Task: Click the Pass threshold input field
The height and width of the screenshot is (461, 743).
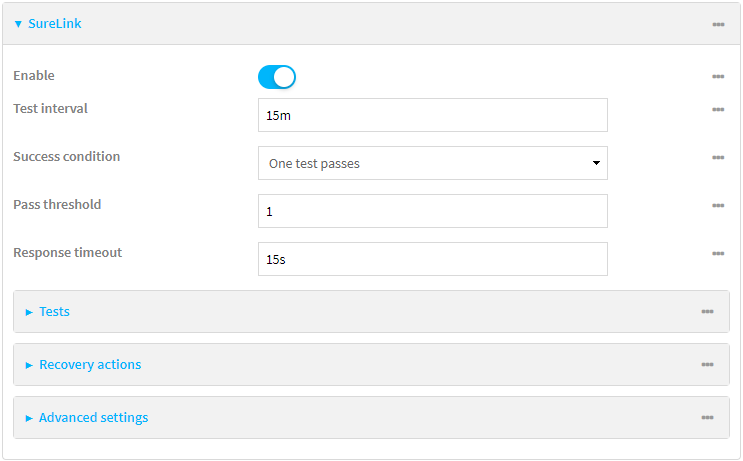Action: (432, 211)
